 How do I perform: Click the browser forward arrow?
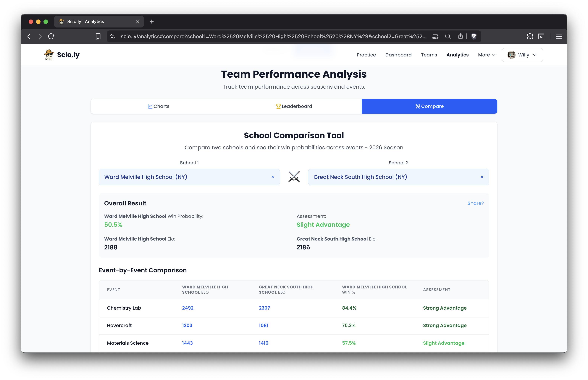tap(40, 37)
